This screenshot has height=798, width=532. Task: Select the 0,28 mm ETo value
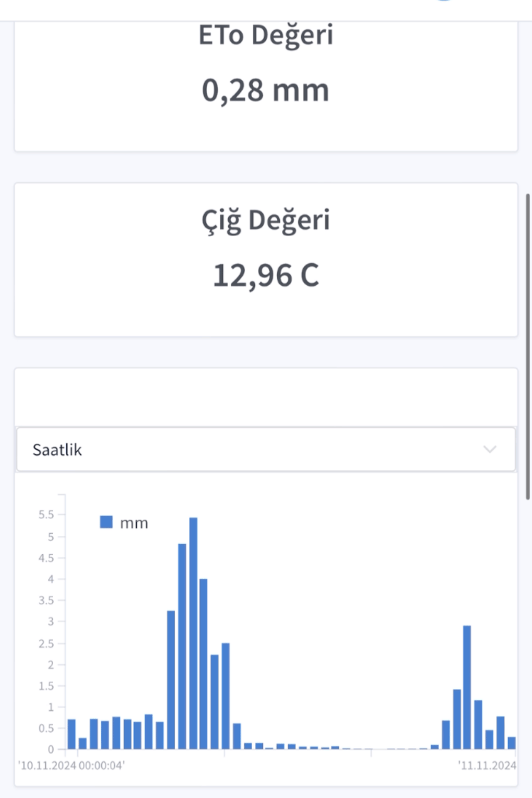[x=265, y=90]
